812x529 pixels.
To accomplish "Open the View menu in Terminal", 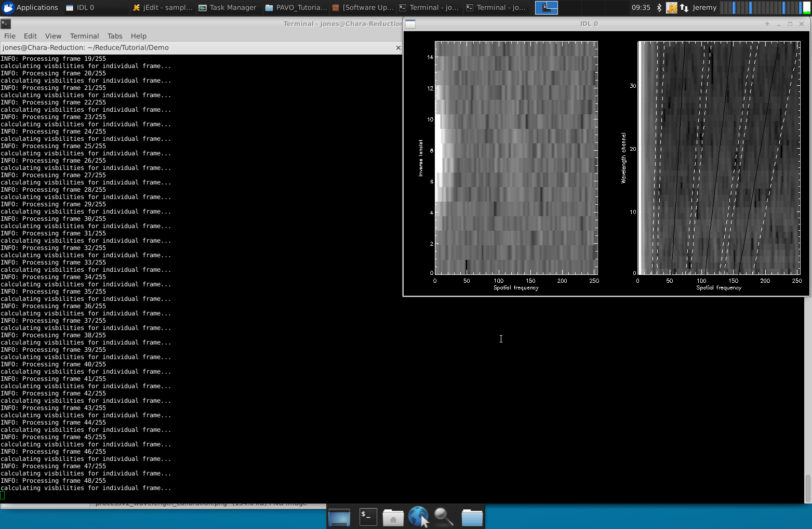I will (x=53, y=36).
